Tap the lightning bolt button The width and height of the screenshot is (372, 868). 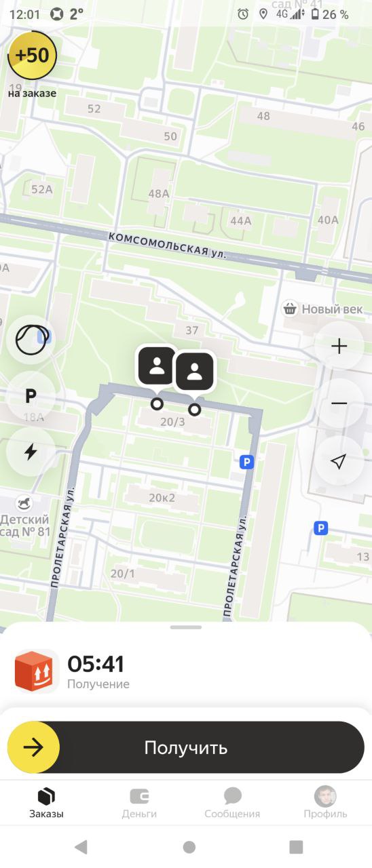point(31,452)
